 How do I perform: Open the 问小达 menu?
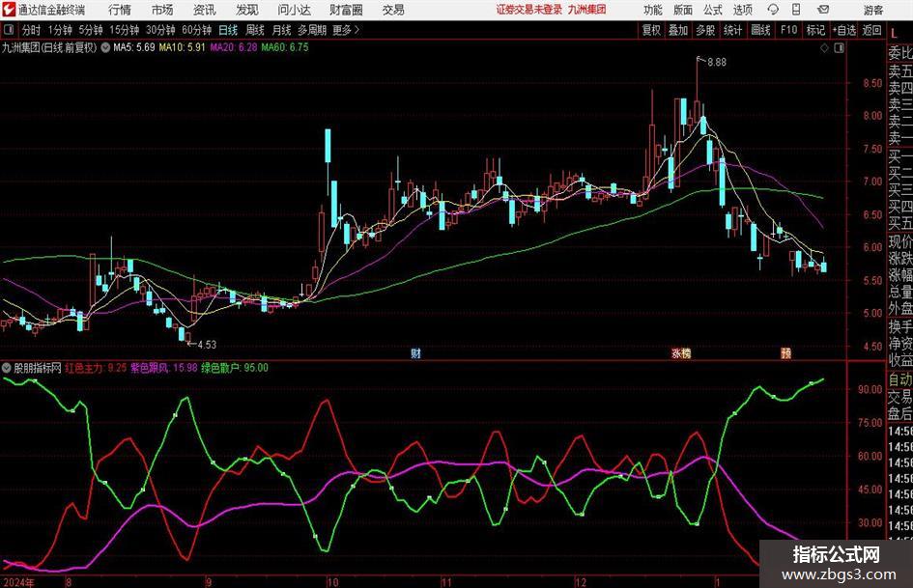[x=294, y=10]
